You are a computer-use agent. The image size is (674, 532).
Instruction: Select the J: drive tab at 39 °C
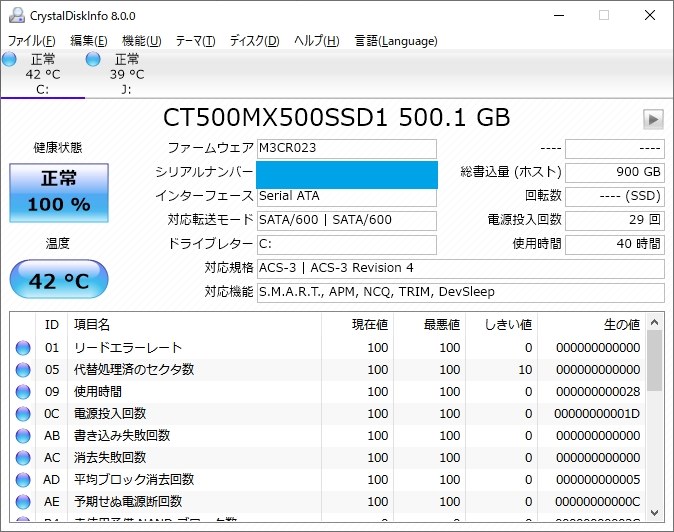[127, 74]
